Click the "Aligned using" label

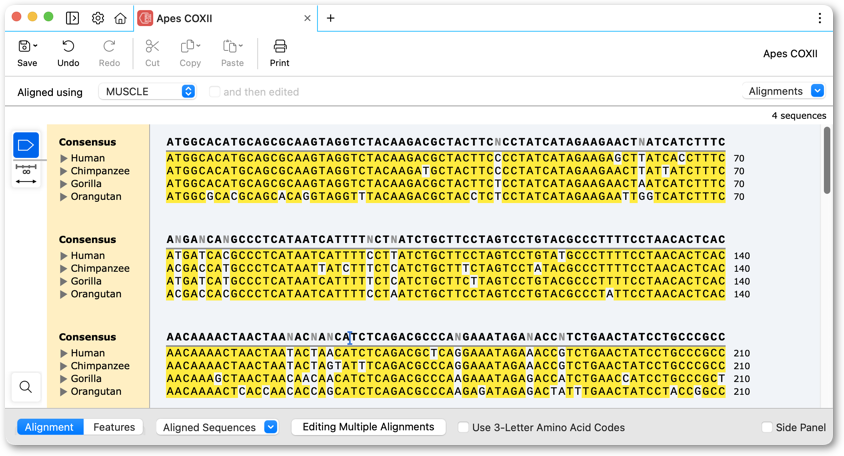tap(50, 92)
